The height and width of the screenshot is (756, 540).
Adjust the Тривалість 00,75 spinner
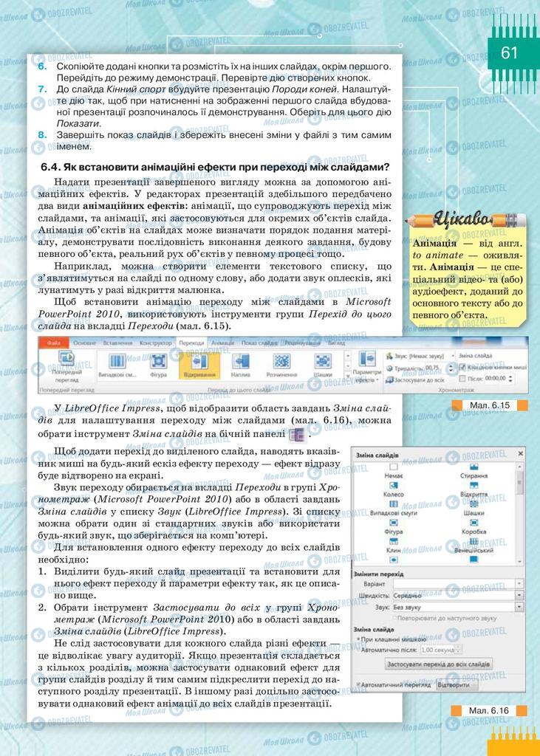coord(451,368)
